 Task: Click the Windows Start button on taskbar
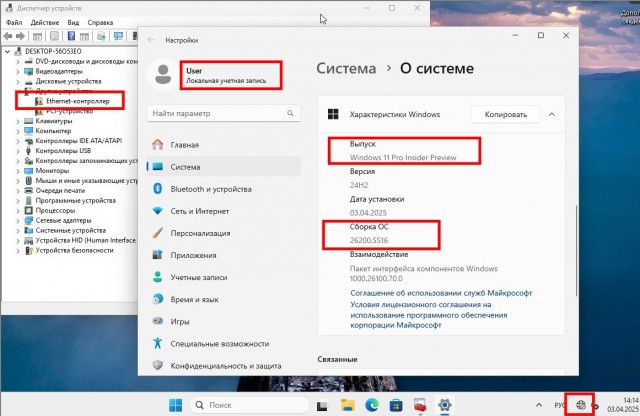coord(176,405)
